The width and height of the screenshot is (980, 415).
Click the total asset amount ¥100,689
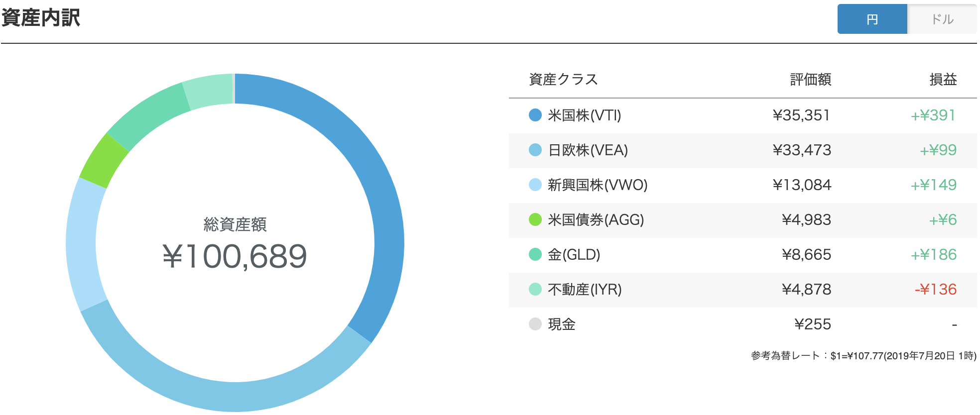coord(235,256)
